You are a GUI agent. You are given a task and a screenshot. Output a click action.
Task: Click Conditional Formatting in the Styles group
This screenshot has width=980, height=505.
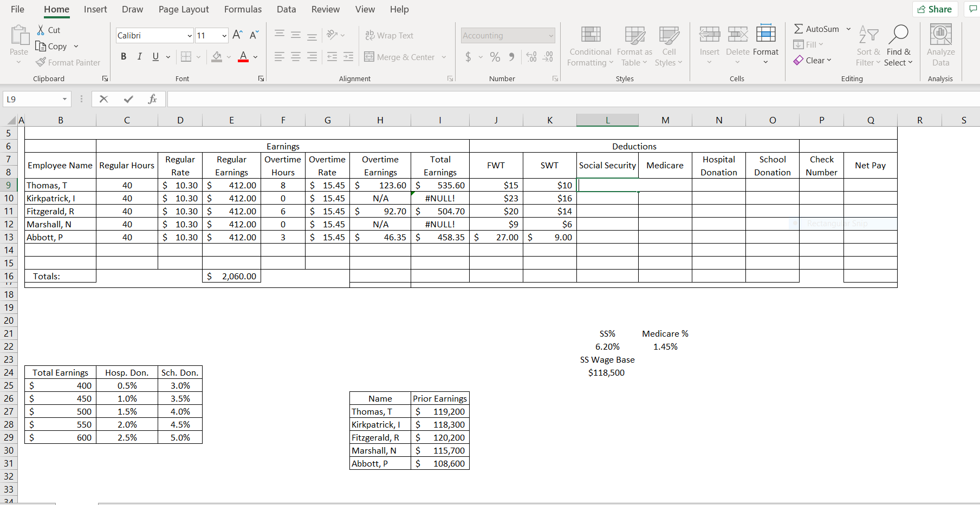589,45
